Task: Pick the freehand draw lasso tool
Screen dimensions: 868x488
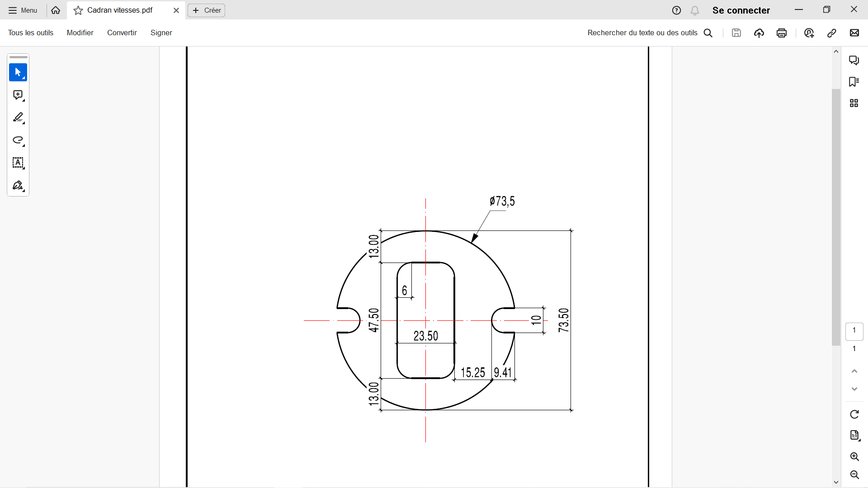Action: click(x=18, y=140)
